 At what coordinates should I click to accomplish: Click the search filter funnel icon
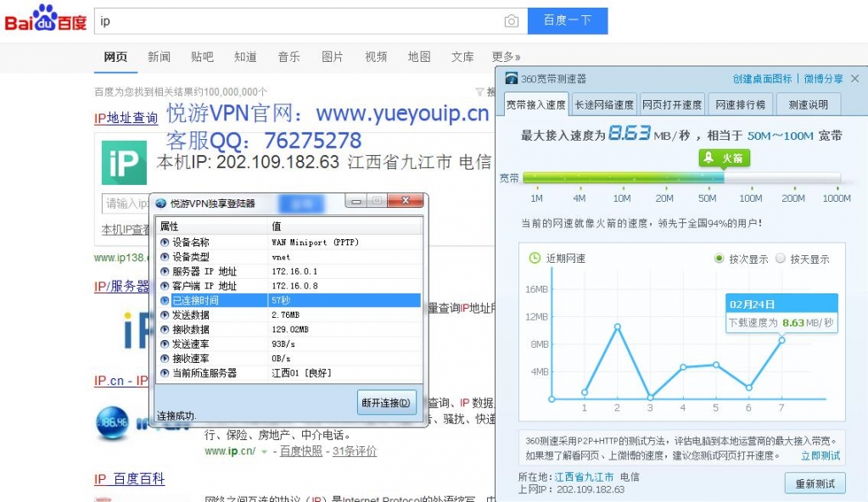click(479, 92)
